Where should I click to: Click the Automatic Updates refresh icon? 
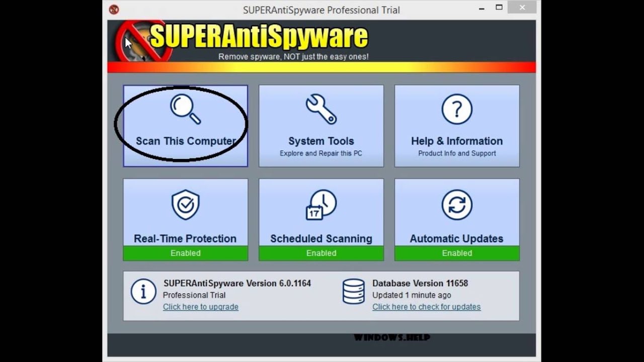pyautogui.click(x=457, y=205)
